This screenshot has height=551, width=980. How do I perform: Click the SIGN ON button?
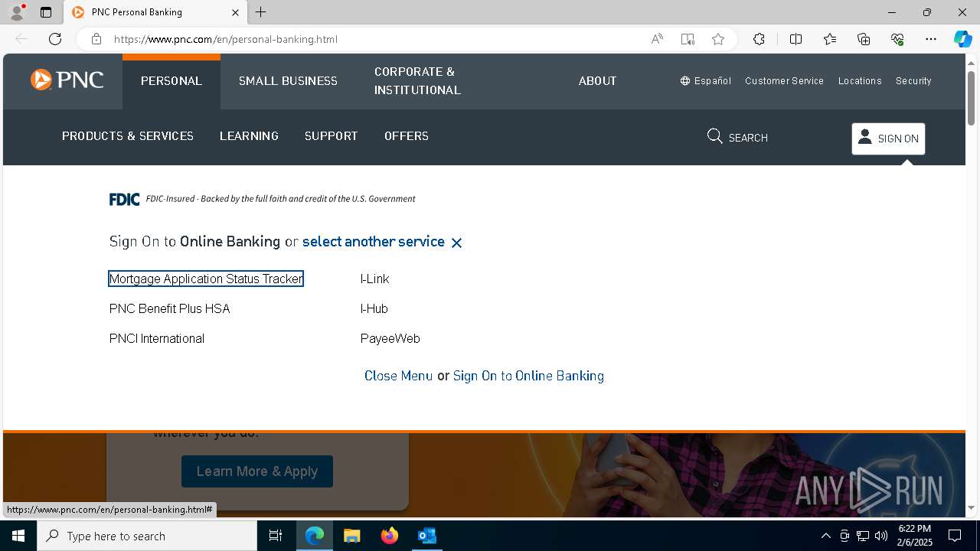pos(888,139)
